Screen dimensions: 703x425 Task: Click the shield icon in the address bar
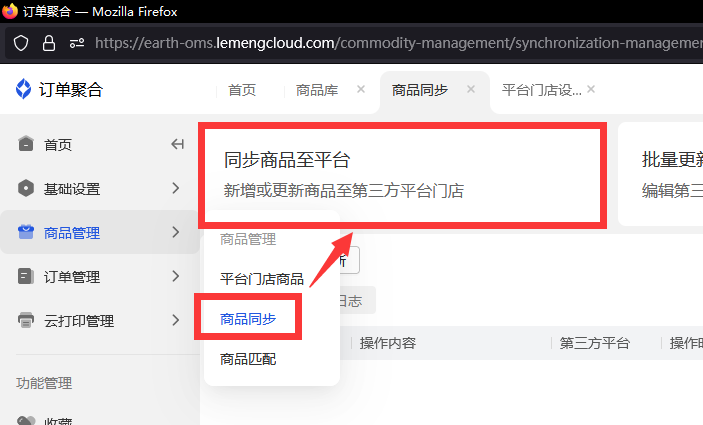(21, 43)
